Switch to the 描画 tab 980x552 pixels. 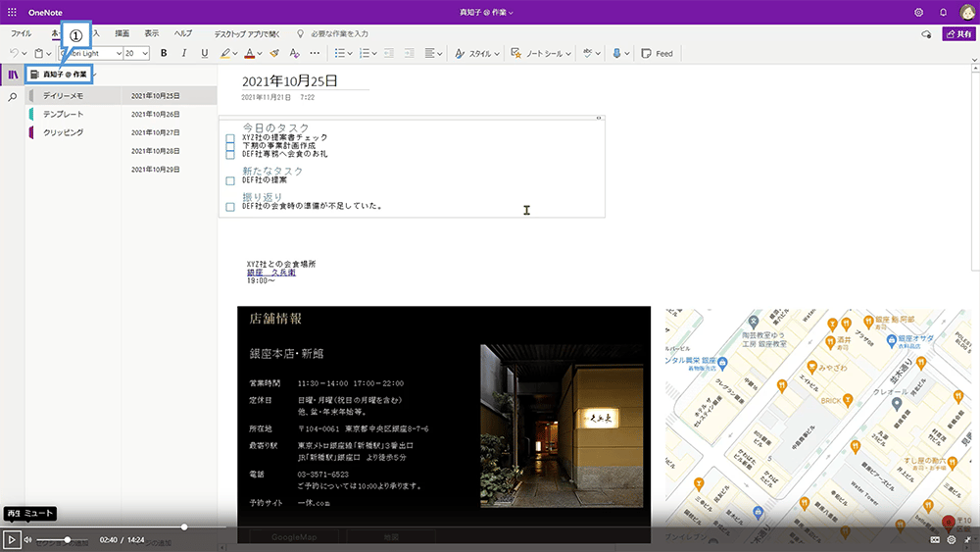pyautogui.click(x=122, y=33)
